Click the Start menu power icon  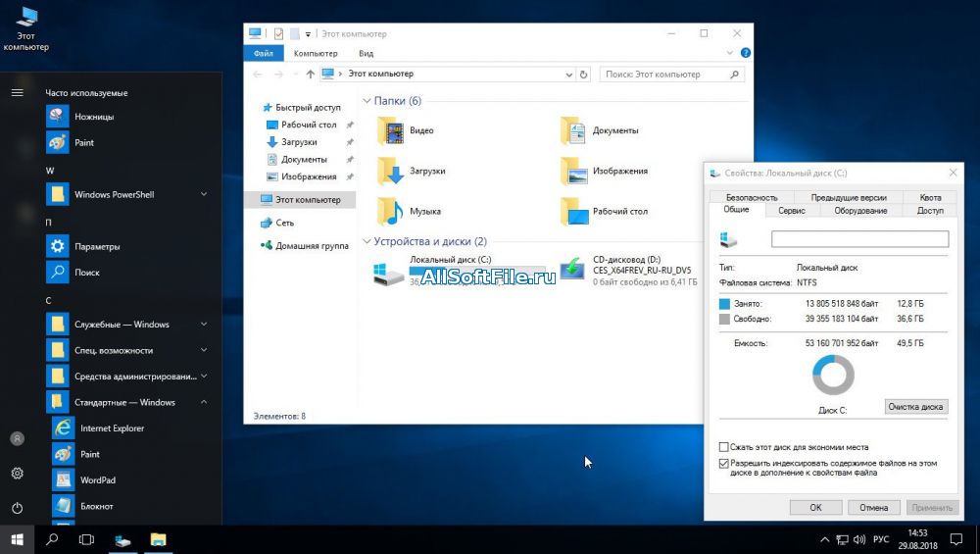tap(17, 508)
